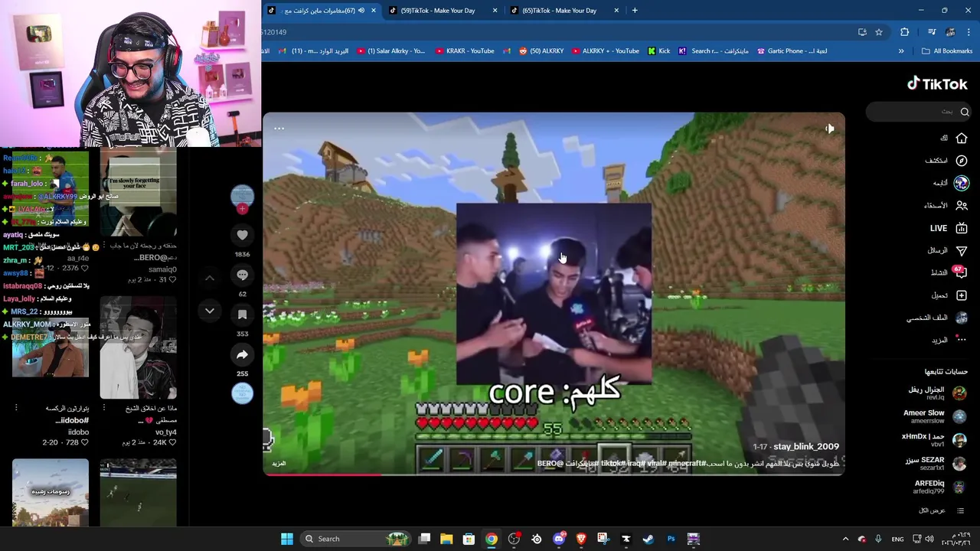Show hidden system tray icons
This screenshot has height=551, width=980.
click(x=845, y=539)
